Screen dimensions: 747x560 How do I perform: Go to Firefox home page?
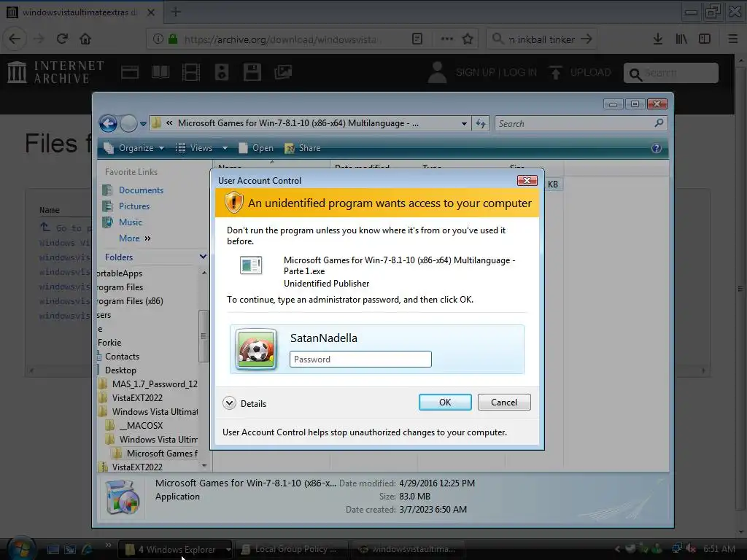pyautogui.click(x=85, y=39)
